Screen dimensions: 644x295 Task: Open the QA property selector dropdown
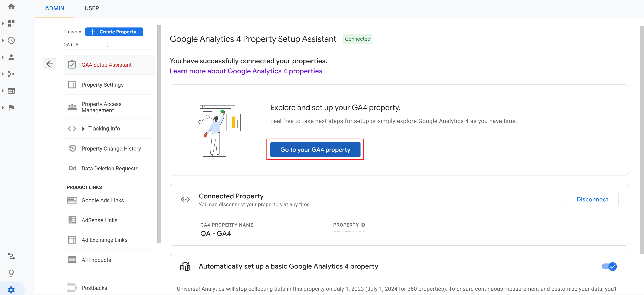click(x=109, y=45)
